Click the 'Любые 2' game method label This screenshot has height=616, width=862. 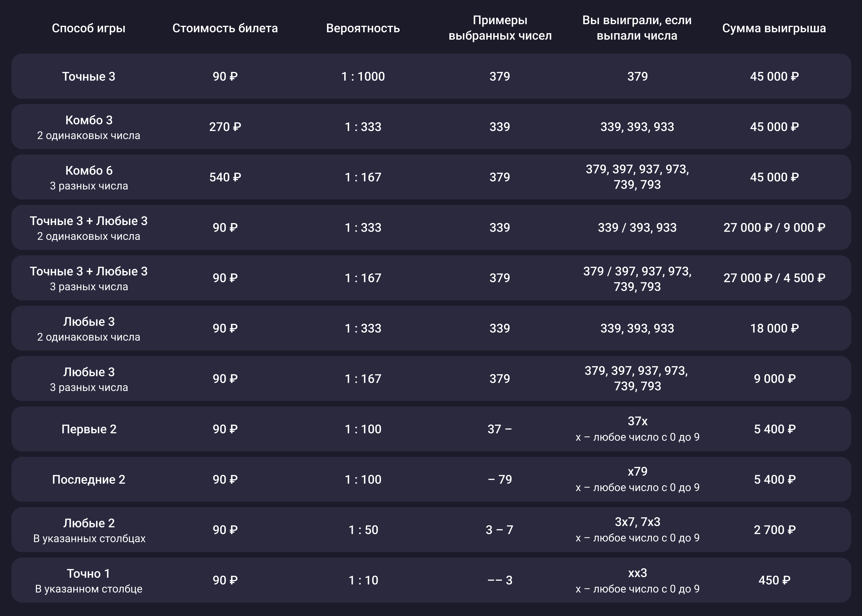[x=89, y=523]
